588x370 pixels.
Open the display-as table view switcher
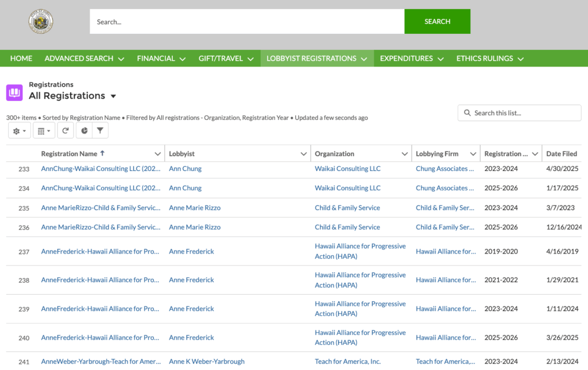click(44, 131)
